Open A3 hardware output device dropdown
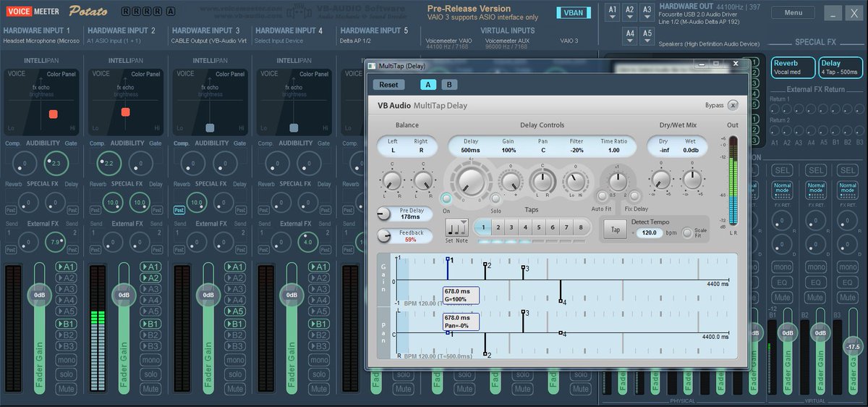 pyautogui.click(x=647, y=12)
